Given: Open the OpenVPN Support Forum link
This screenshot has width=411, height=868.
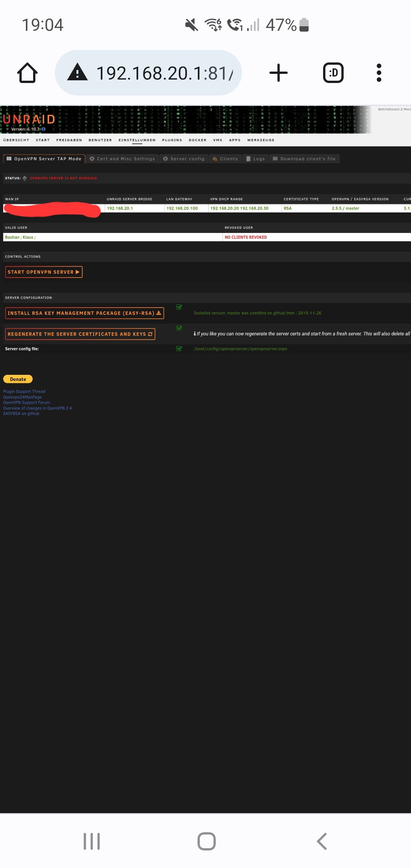Looking at the screenshot, I should click(x=27, y=402).
